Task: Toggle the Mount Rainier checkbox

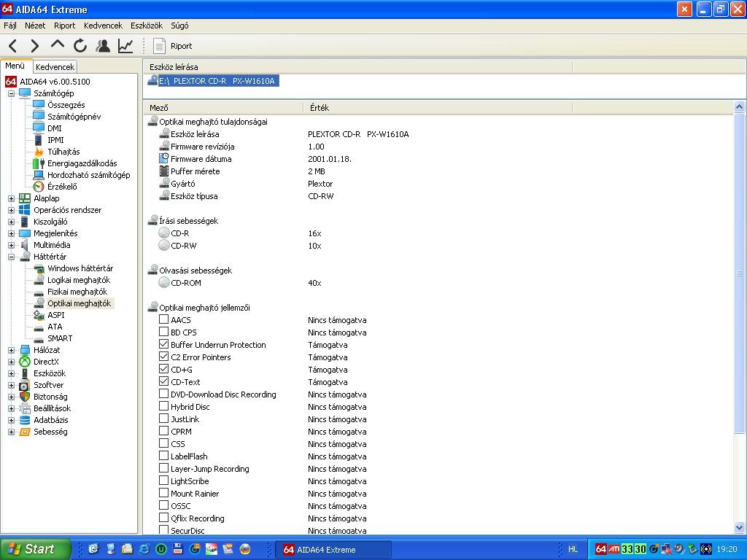Action: [x=163, y=493]
